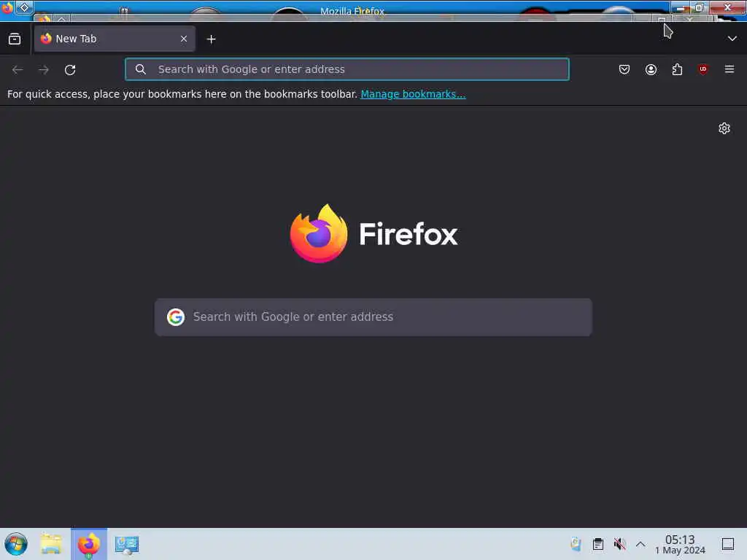Image resolution: width=747 pixels, height=560 pixels.
Task: Open the clock showing 05:13
Action: (x=680, y=544)
